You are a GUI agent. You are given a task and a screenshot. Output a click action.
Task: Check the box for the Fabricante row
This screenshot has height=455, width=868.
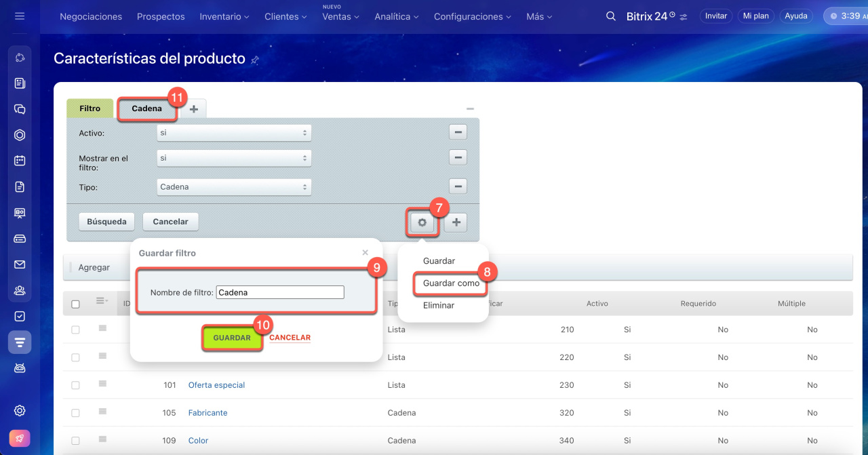tap(75, 413)
